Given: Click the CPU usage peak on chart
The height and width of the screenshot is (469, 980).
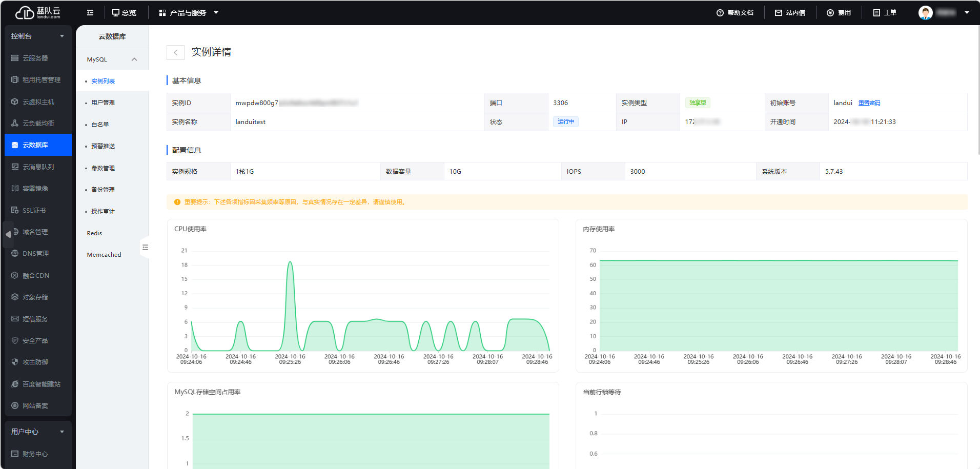Looking at the screenshot, I should pos(290,262).
